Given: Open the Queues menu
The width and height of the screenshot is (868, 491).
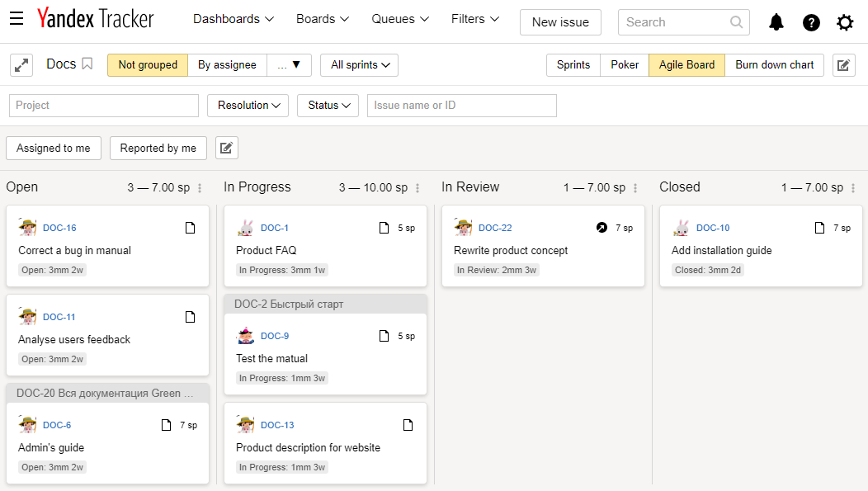Looking at the screenshot, I should 399,19.
